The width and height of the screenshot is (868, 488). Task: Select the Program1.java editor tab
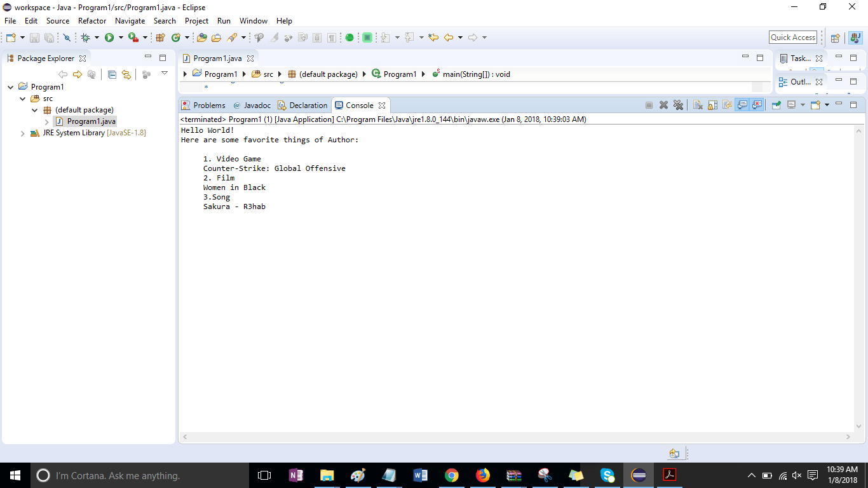(217, 58)
